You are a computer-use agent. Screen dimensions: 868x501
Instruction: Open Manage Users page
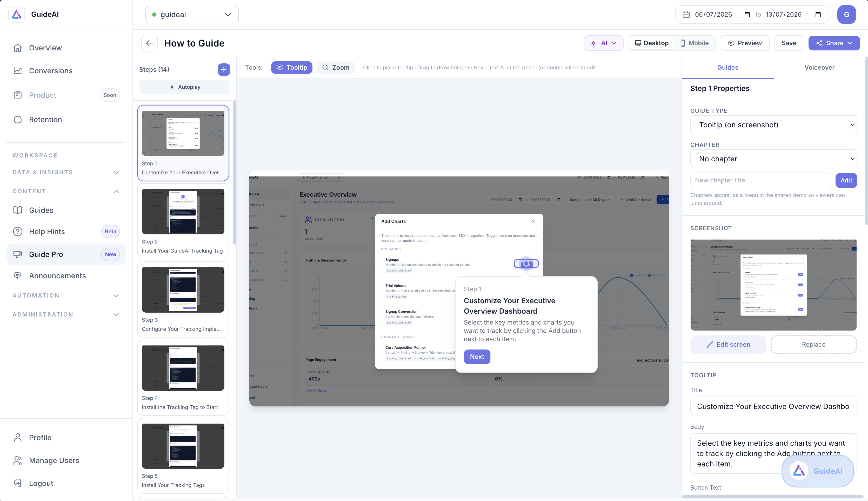pos(66,460)
